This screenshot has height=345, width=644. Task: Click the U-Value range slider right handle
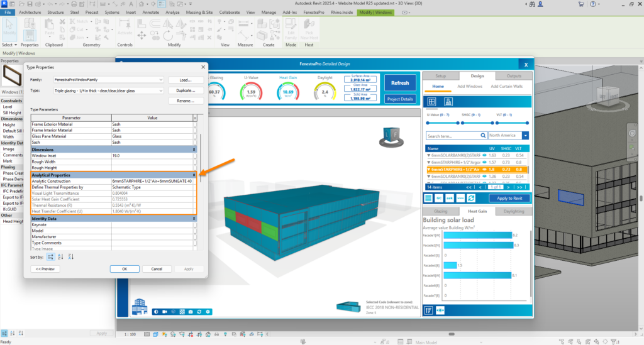click(458, 123)
